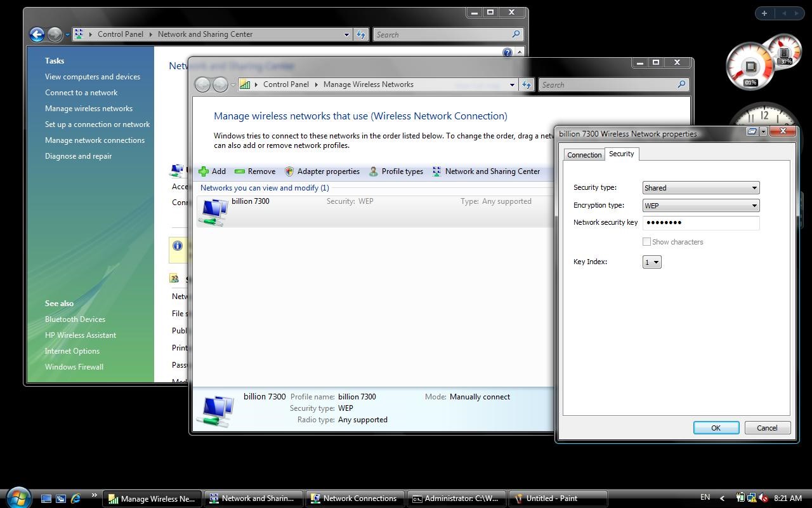Image resolution: width=812 pixels, height=508 pixels.
Task: Open Connect to a network link
Action: pyautogui.click(x=81, y=93)
